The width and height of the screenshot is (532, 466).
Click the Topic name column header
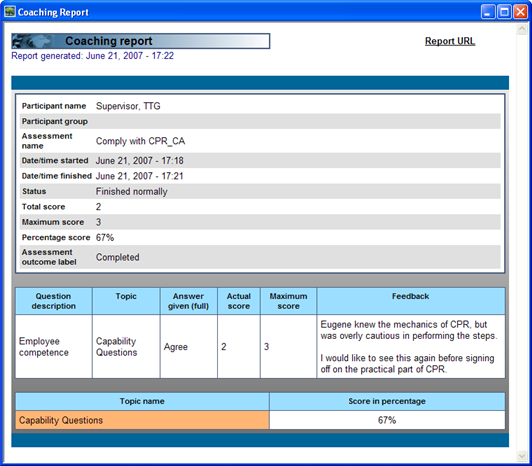pyautogui.click(x=142, y=401)
